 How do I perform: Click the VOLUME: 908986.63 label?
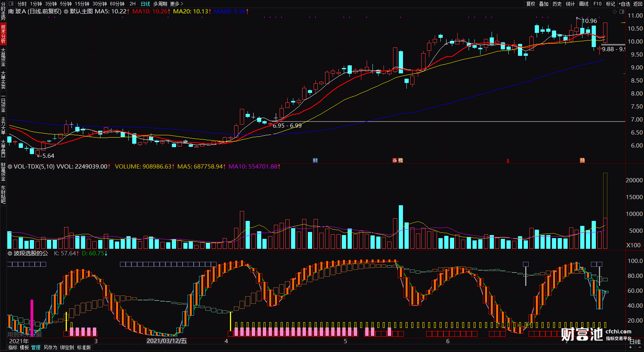click(145, 167)
